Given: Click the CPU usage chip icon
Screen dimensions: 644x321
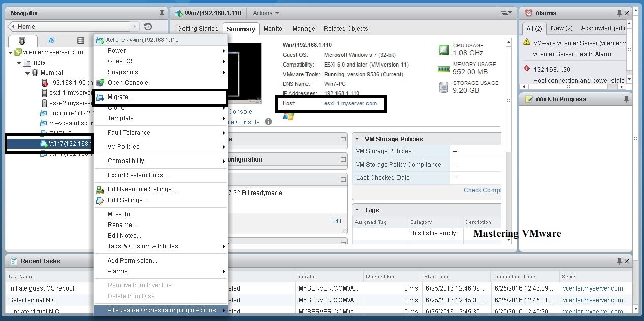Looking at the screenshot, I should (x=444, y=49).
